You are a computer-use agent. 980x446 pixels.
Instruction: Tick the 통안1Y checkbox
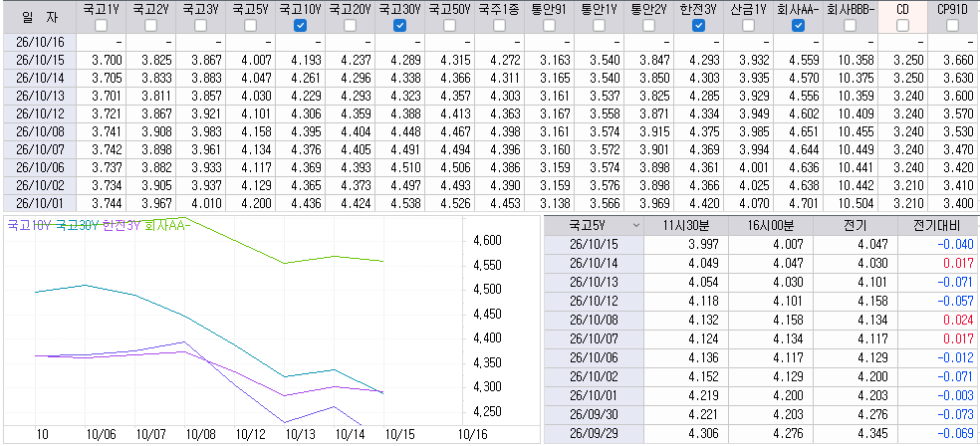pos(599,26)
